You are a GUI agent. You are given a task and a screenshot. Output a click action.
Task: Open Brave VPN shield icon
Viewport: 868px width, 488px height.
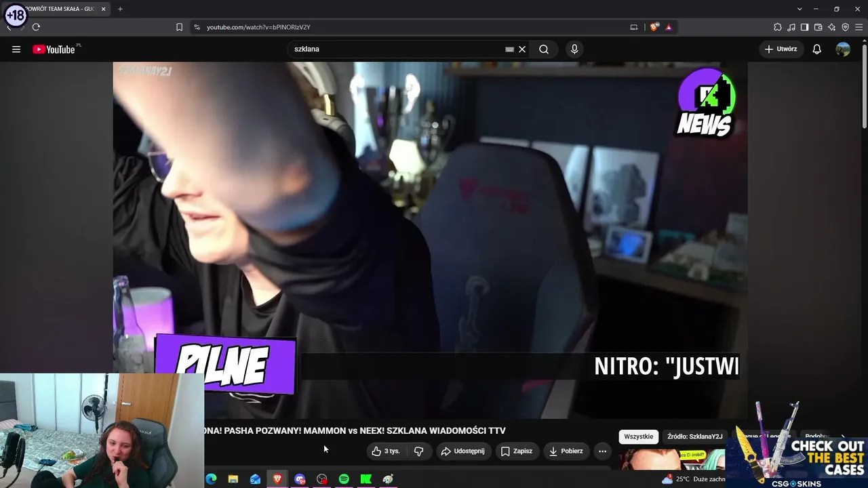[845, 27]
